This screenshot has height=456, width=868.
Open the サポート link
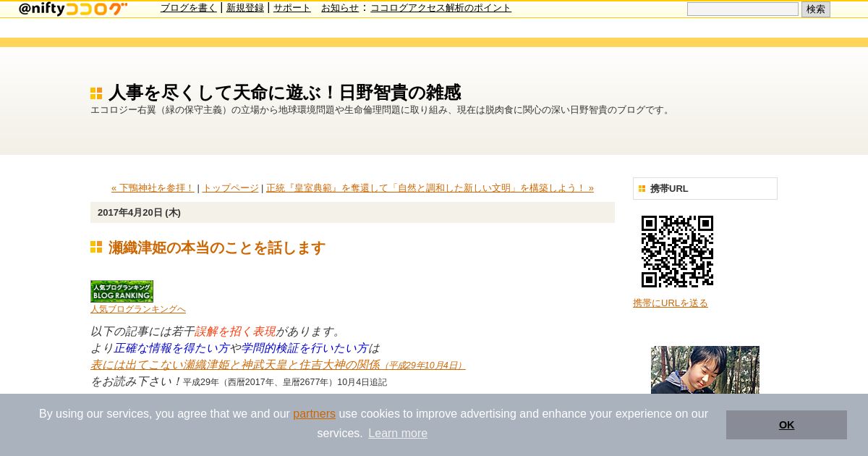[292, 8]
